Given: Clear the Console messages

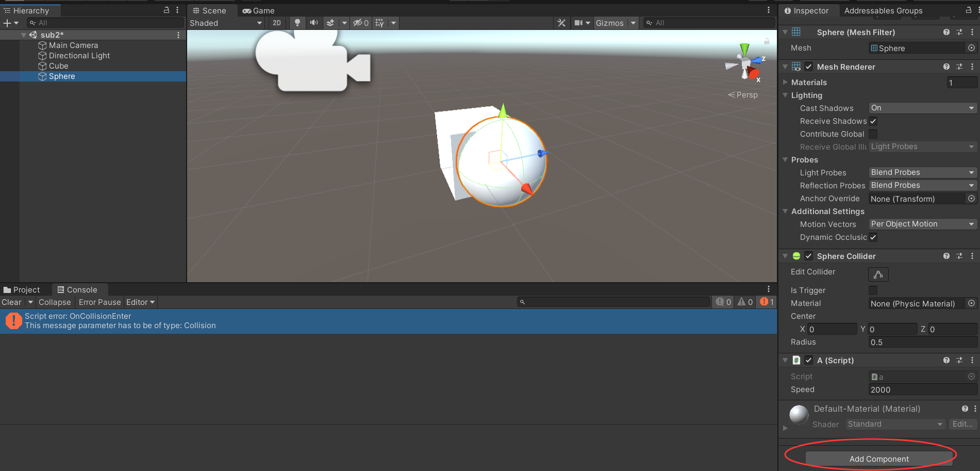Looking at the screenshot, I should [x=11, y=302].
